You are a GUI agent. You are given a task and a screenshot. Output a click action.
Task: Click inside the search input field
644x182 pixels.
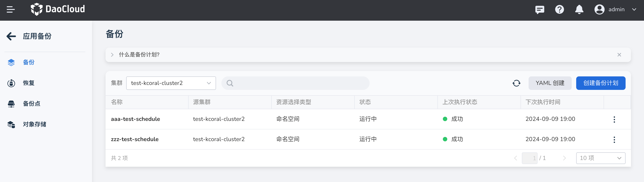click(x=295, y=83)
